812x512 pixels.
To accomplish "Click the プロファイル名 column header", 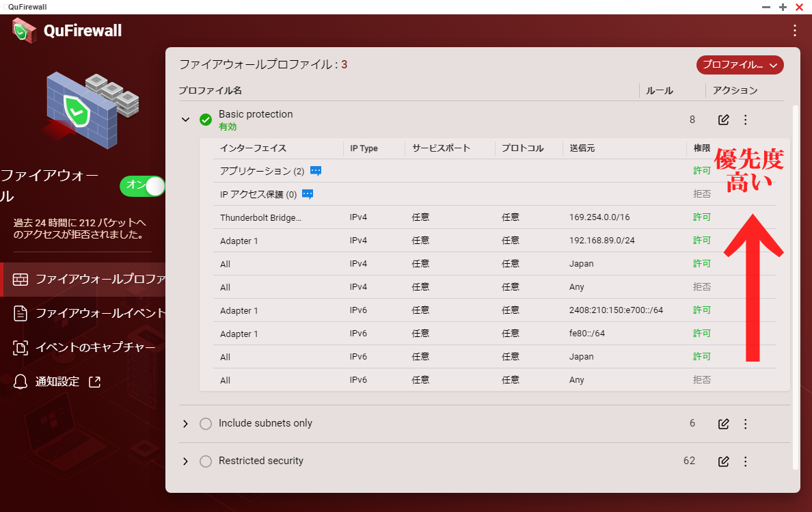I will coord(211,91).
